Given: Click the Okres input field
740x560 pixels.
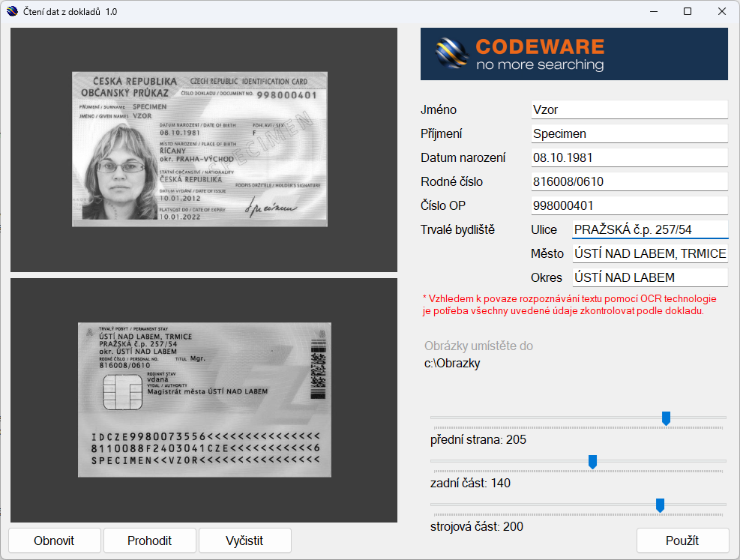Looking at the screenshot, I should click(x=649, y=277).
